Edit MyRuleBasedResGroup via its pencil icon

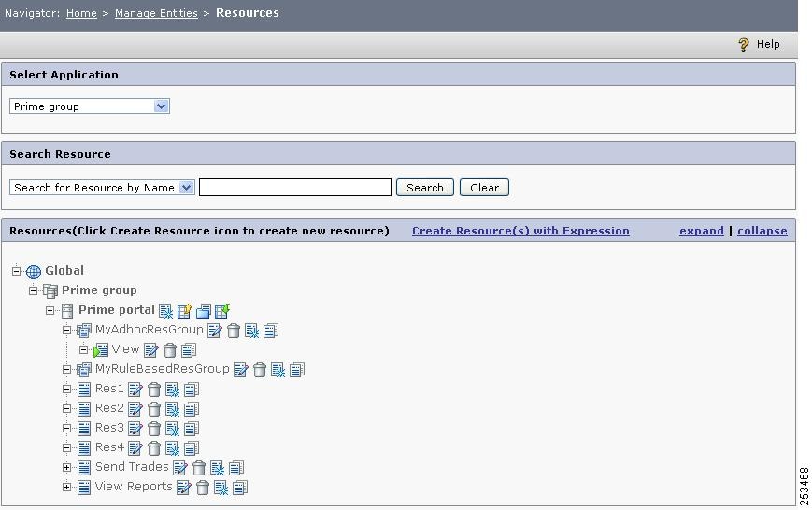pos(241,370)
